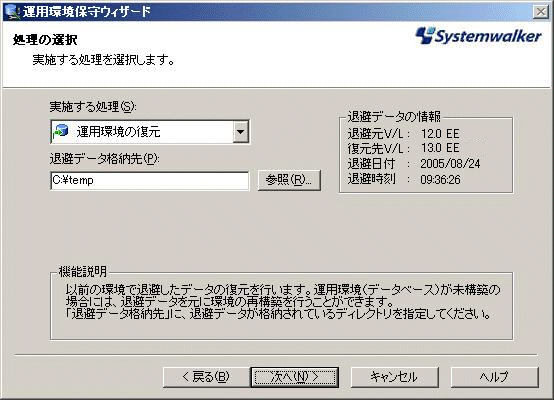The height and width of the screenshot is (400, 554).
Task: Expand the 実施する処理 dropdown arrow
Action: click(241, 132)
